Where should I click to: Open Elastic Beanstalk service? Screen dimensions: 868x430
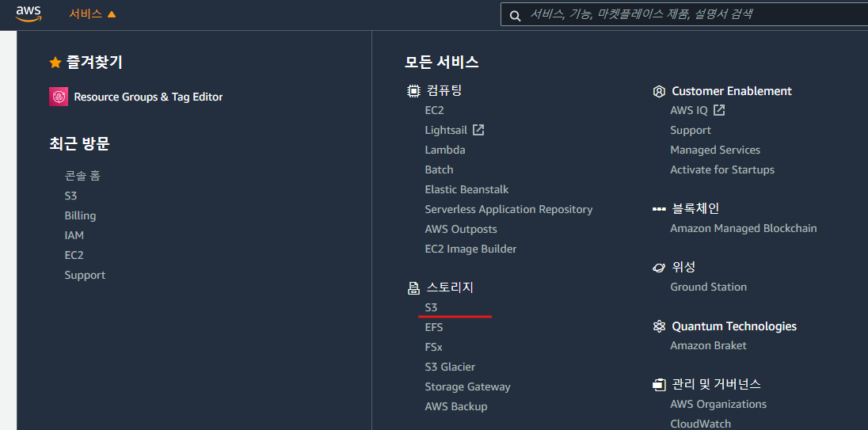466,189
